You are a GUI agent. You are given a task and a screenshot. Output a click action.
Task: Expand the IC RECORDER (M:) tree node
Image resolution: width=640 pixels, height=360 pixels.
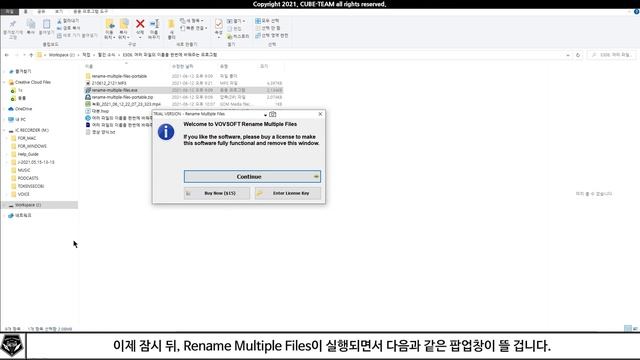point(4,130)
